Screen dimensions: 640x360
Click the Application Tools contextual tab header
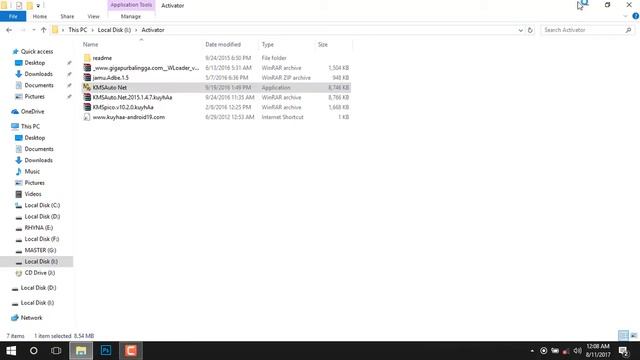(x=131, y=5)
